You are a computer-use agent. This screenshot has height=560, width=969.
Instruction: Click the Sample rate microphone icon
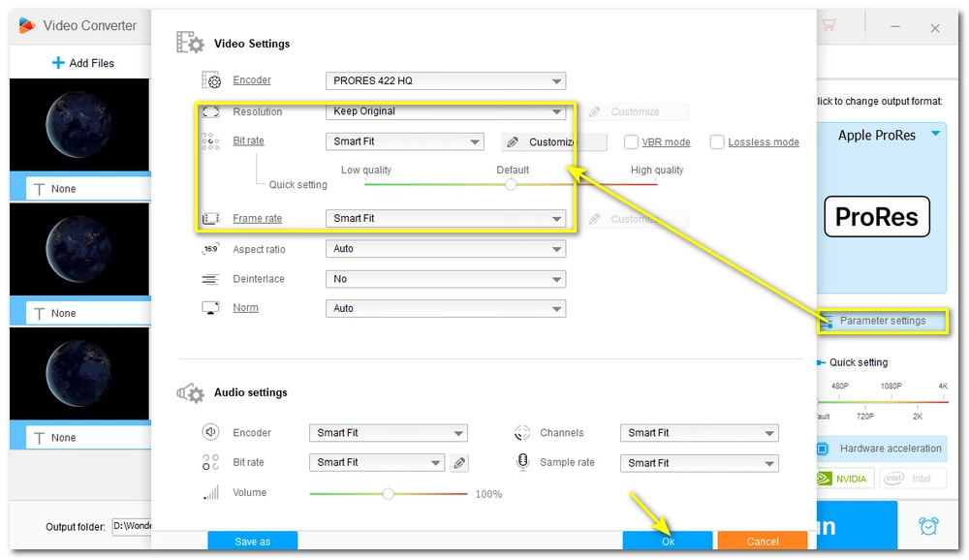[x=523, y=462]
